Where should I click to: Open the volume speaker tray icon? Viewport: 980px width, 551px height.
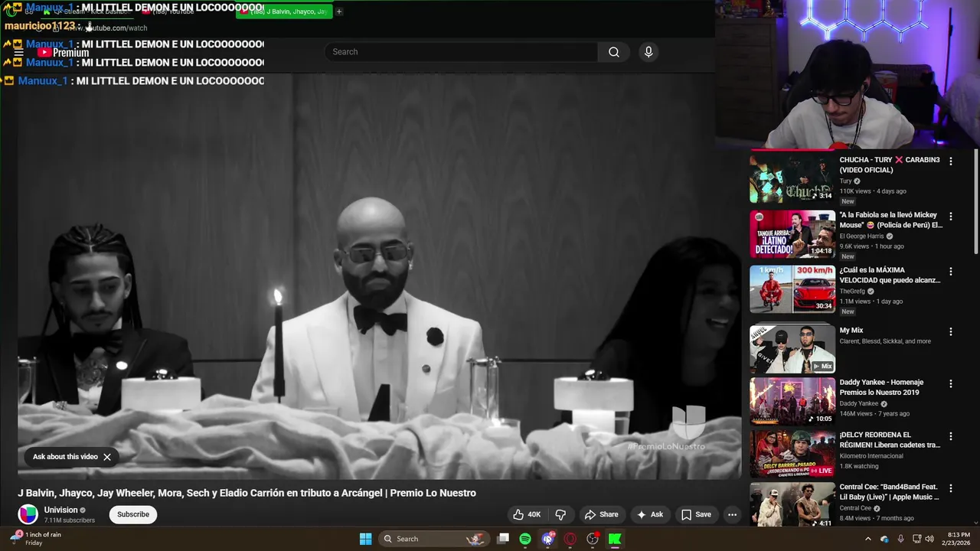pyautogui.click(x=929, y=539)
